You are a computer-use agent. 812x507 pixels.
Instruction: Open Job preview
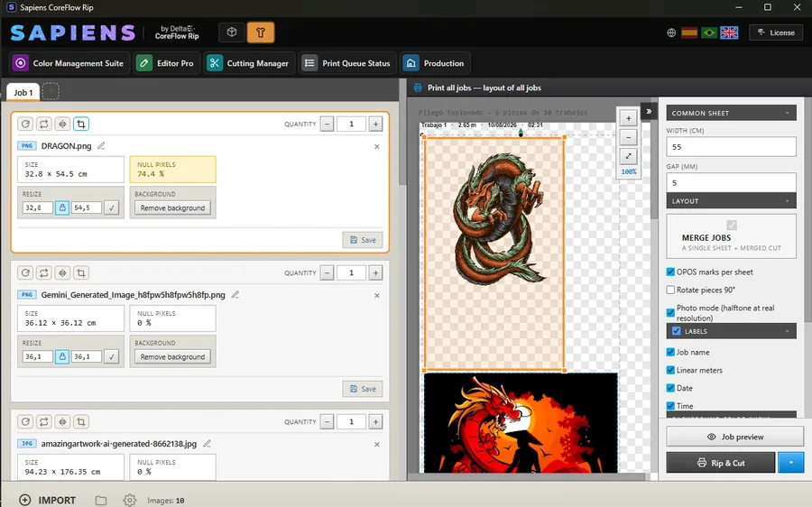734,437
